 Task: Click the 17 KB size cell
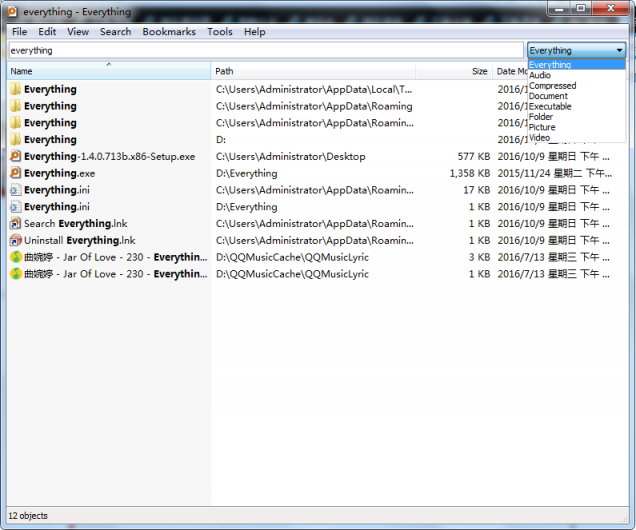coord(477,190)
